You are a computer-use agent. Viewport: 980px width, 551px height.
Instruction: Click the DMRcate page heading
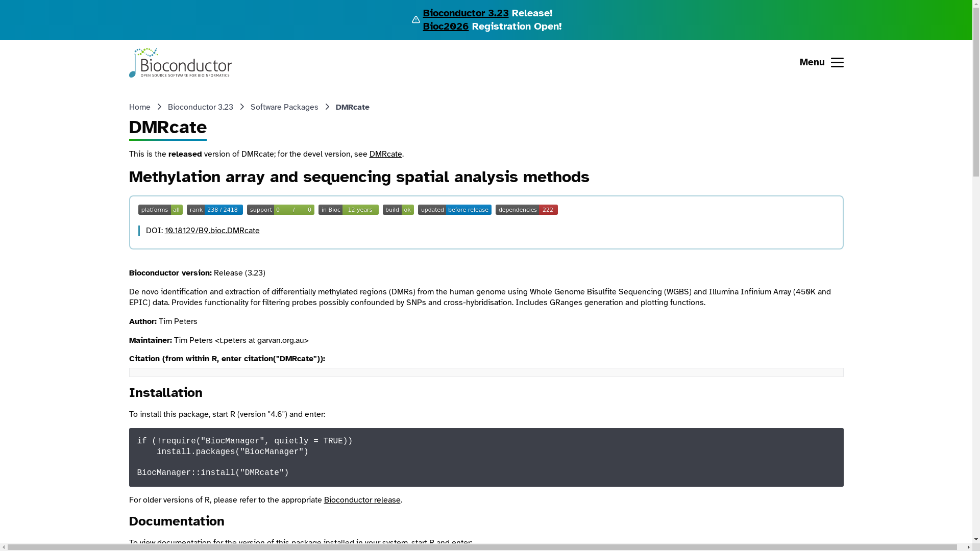(168, 127)
